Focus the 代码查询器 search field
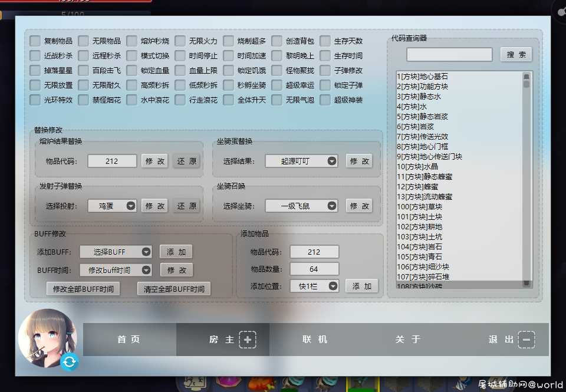This screenshot has height=392, width=566. pyautogui.click(x=449, y=54)
